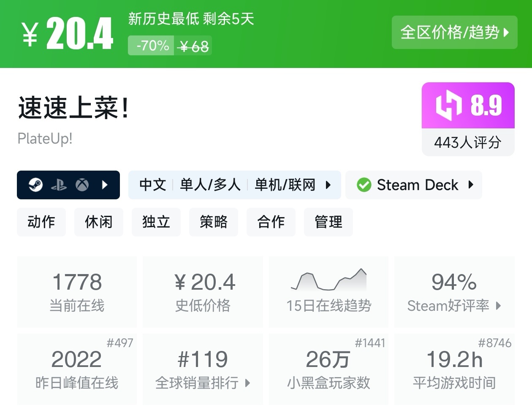Select the 策略 tag

tap(214, 222)
